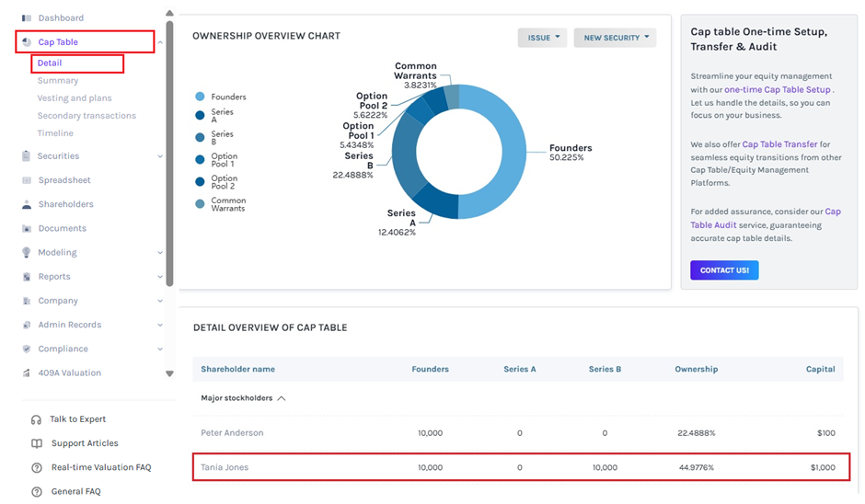The height and width of the screenshot is (504, 865).
Task: Click the Shareholders person icon
Action: point(26,204)
